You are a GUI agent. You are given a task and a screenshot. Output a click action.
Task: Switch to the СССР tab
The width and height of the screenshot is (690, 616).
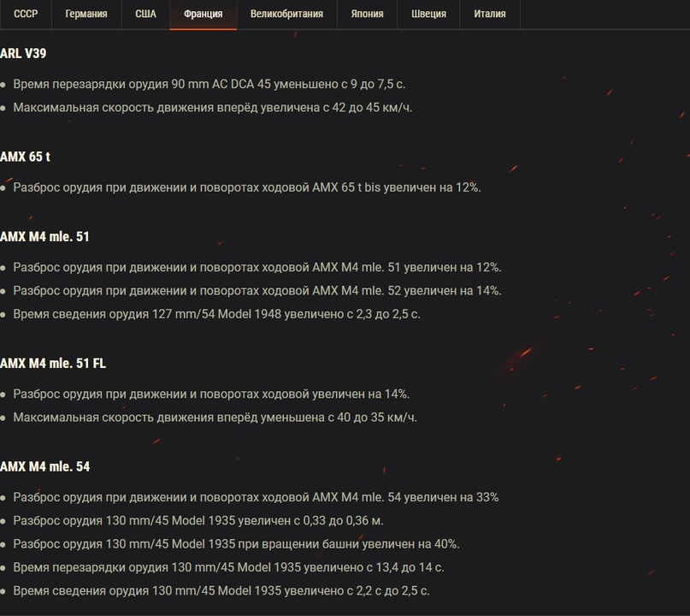(x=26, y=14)
